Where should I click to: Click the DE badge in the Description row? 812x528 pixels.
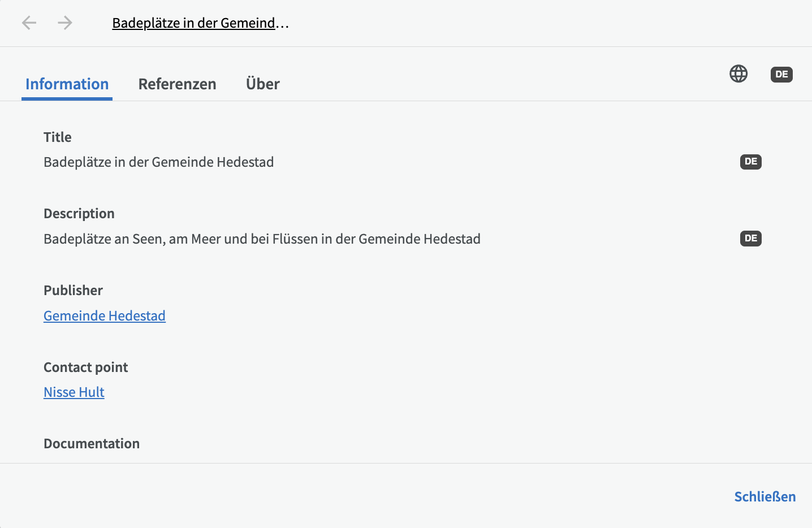pyautogui.click(x=750, y=239)
